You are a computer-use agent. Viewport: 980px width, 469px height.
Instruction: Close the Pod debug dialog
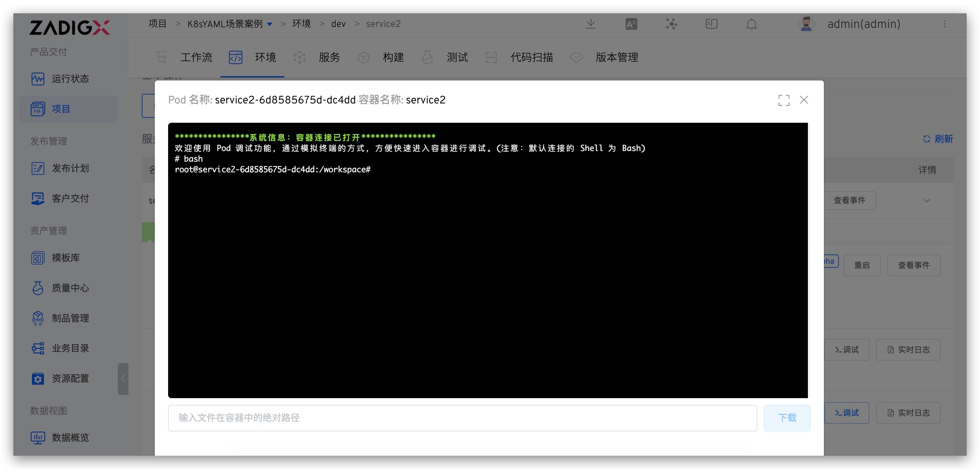pos(804,100)
